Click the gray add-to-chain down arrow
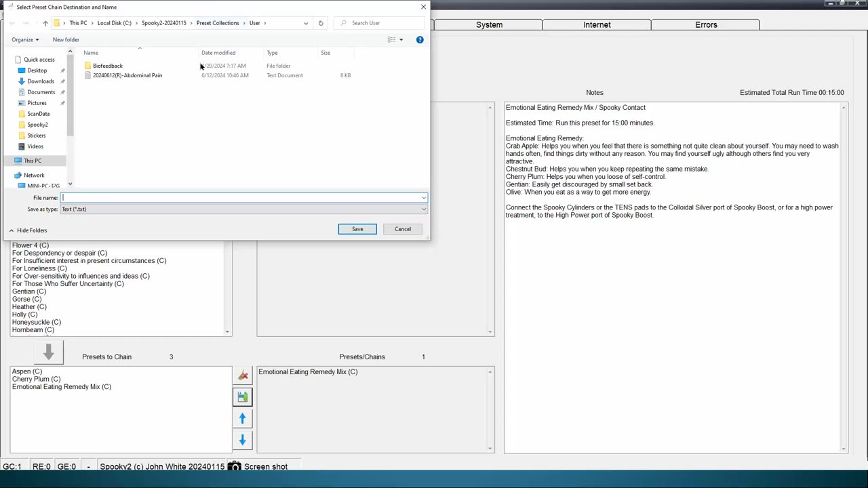Viewport: 868px width, 488px height. [49, 352]
